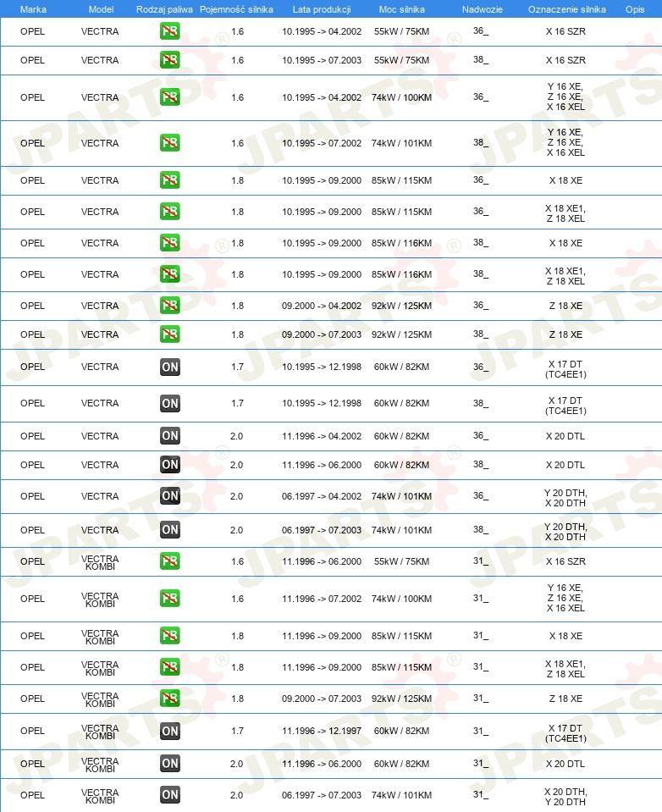Click body code 31_ in Vectra Kombi X 20 DTL row

[x=480, y=764]
